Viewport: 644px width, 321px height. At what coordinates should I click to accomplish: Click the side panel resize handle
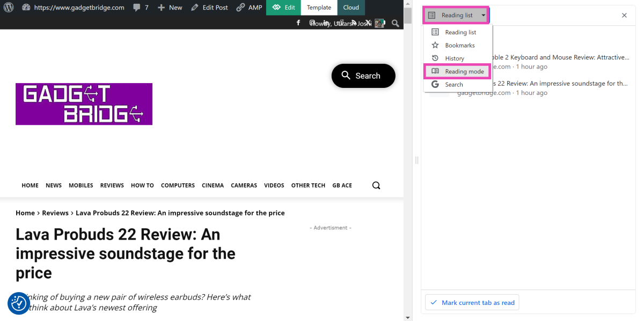pyautogui.click(x=416, y=160)
